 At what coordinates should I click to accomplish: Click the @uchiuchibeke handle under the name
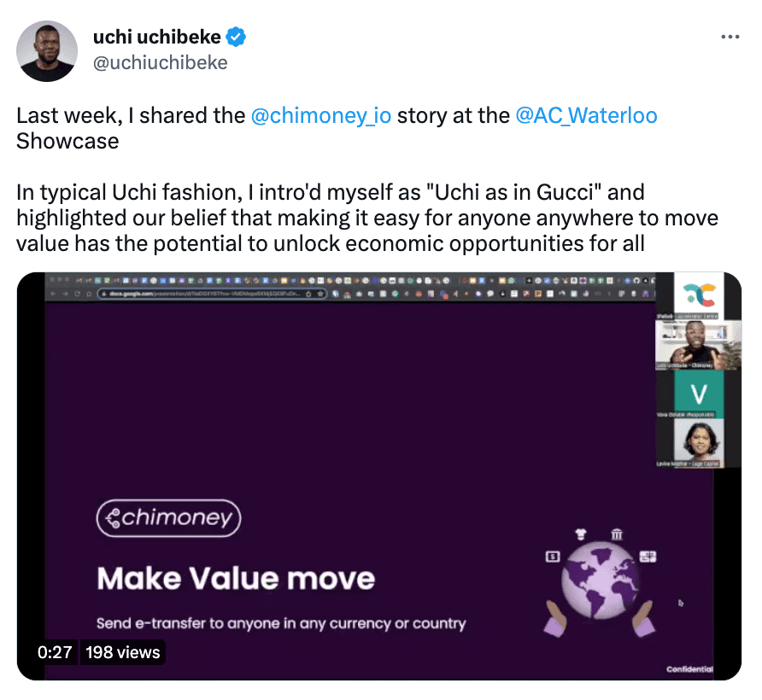pyautogui.click(x=160, y=61)
